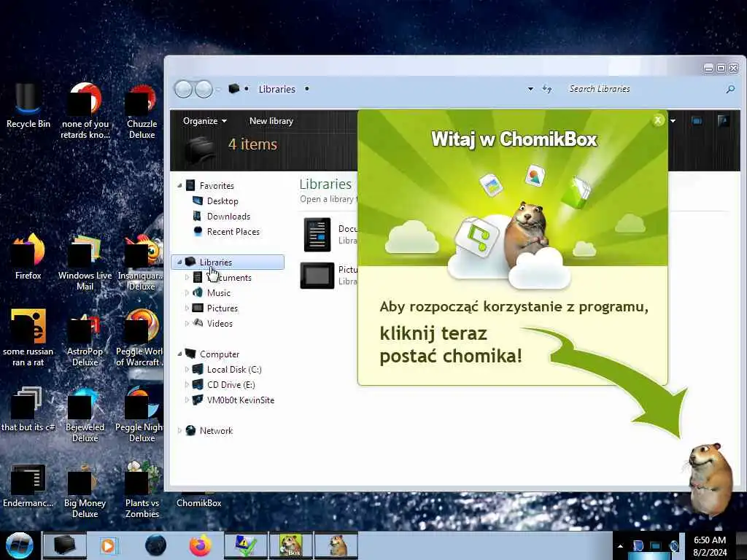Collapse the Computer tree node
The image size is (747, 560).
click(x=179, y=354)
